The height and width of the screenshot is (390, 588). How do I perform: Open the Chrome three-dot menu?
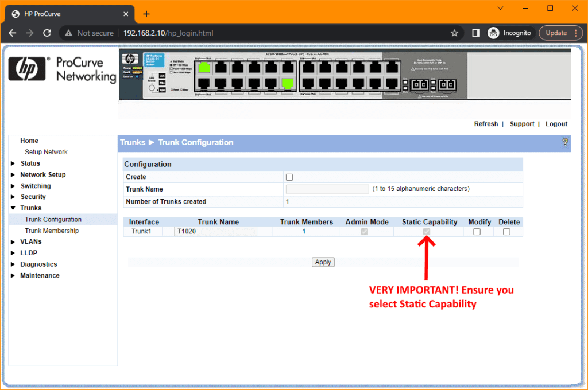click(575, 33)
